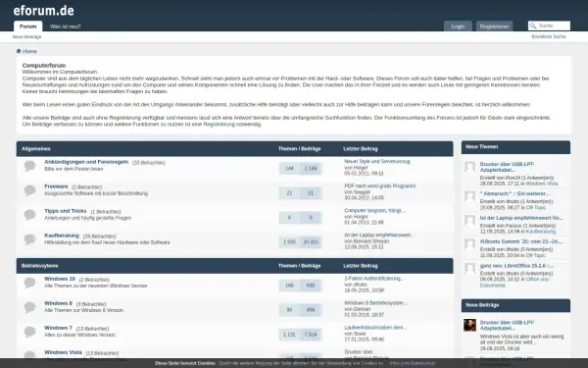
Task: Click speech bubble icon for Kaufberatung
Action: point(29,239)
